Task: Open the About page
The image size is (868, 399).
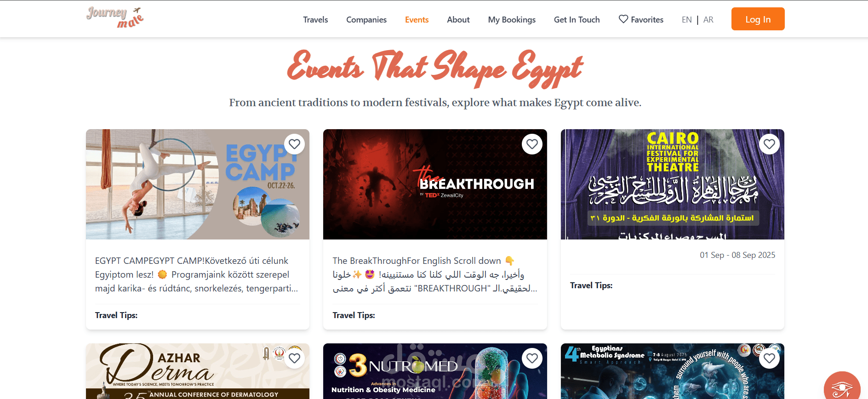Action: (458, 19)
